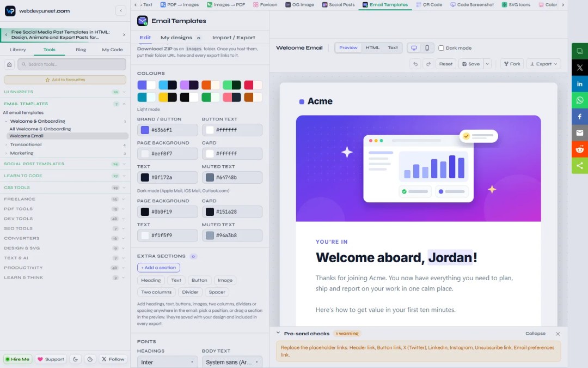The image size is (588, 368).
Task: Switch to mobile preview icon
Action: pyautogui.click(x=427, y=47)
